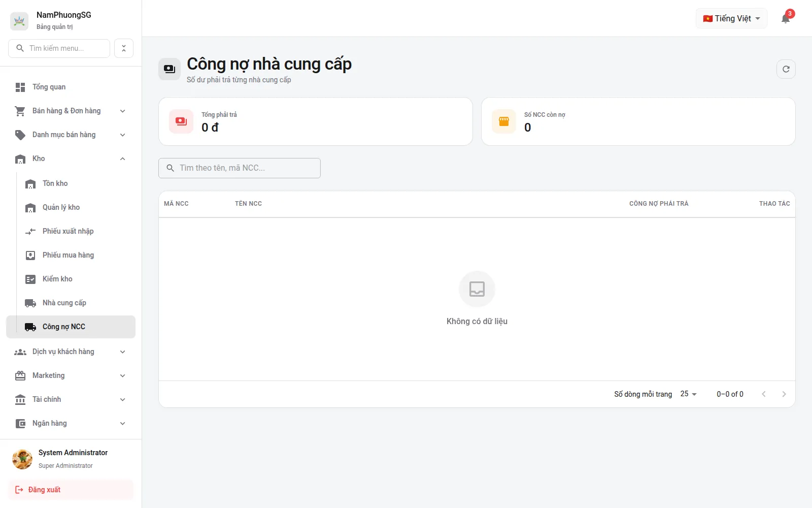Go to the previous table page

[764, 394]
